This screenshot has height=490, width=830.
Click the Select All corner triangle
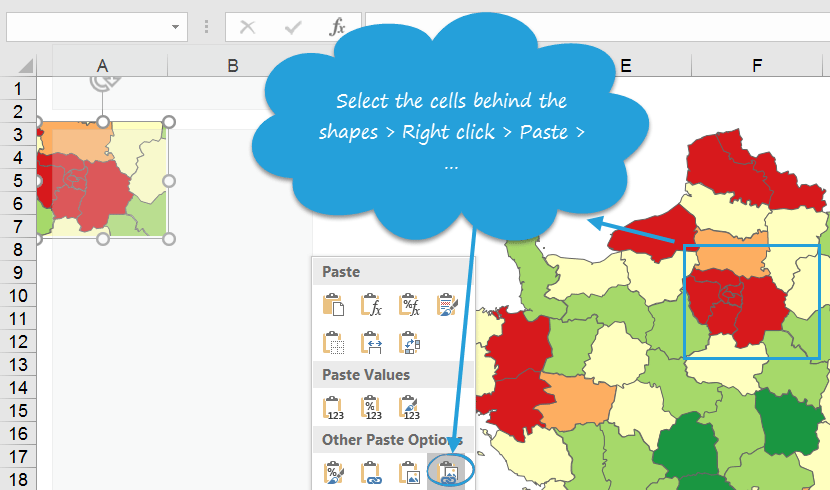[25, 66]
